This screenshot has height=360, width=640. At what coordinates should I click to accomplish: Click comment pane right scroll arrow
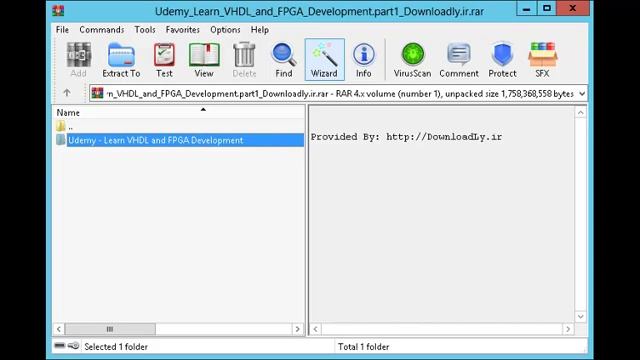coord(568,329)
